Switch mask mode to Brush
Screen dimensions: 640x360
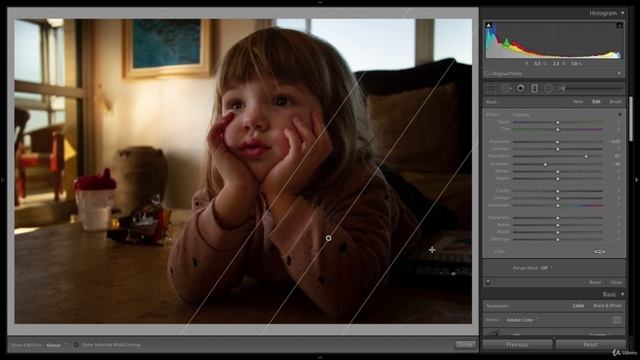pos(616,102)
